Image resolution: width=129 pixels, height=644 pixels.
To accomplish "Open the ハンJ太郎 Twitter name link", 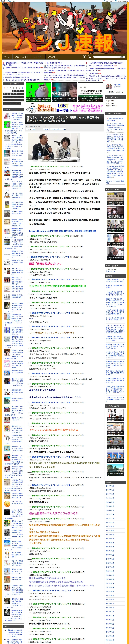I will click(117, 85).
